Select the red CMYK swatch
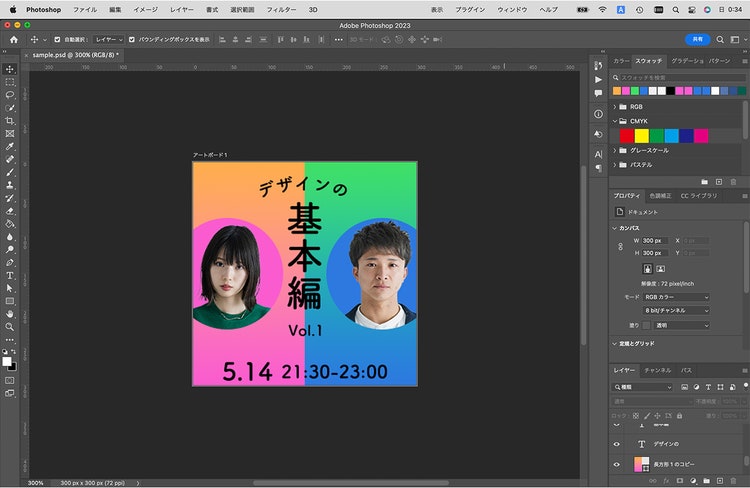This screenshot has height=488, width=750. tap(627, 136)
